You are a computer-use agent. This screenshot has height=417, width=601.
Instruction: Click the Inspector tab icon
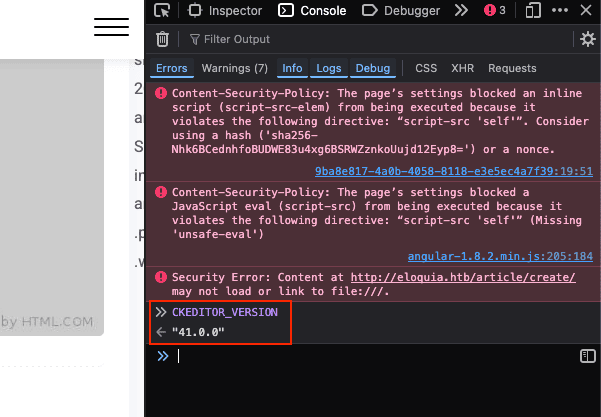[195, 10]
